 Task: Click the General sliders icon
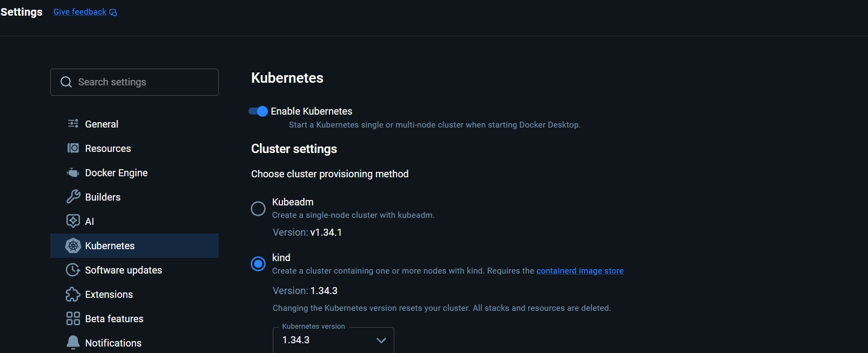pyautogui.click(x=73, y=124)
